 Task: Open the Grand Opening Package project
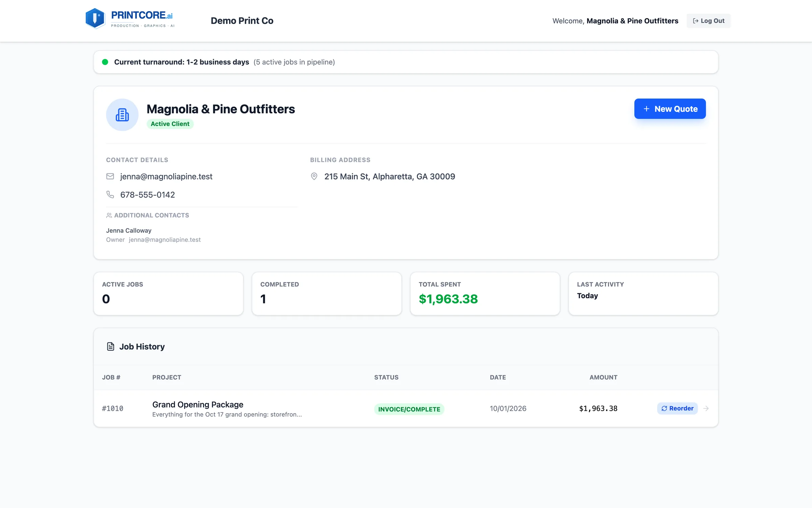coord(198,404)
